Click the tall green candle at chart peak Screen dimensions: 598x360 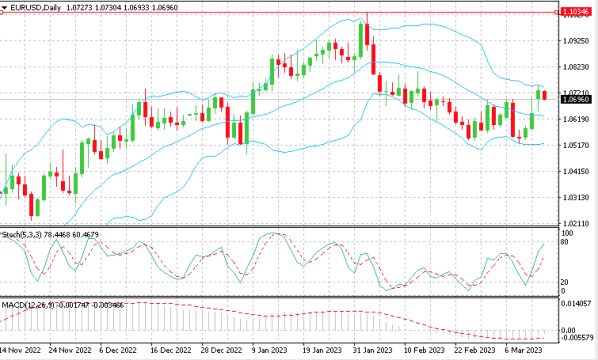click(x=360, y=39)
